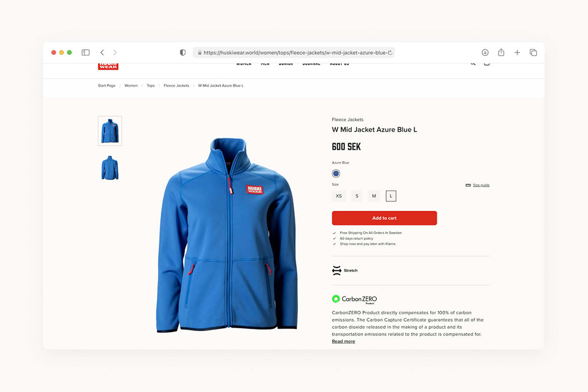Screen dimensions: 588x392
Task: Click the browser forward arrow
Action: (x=115, y=52)
